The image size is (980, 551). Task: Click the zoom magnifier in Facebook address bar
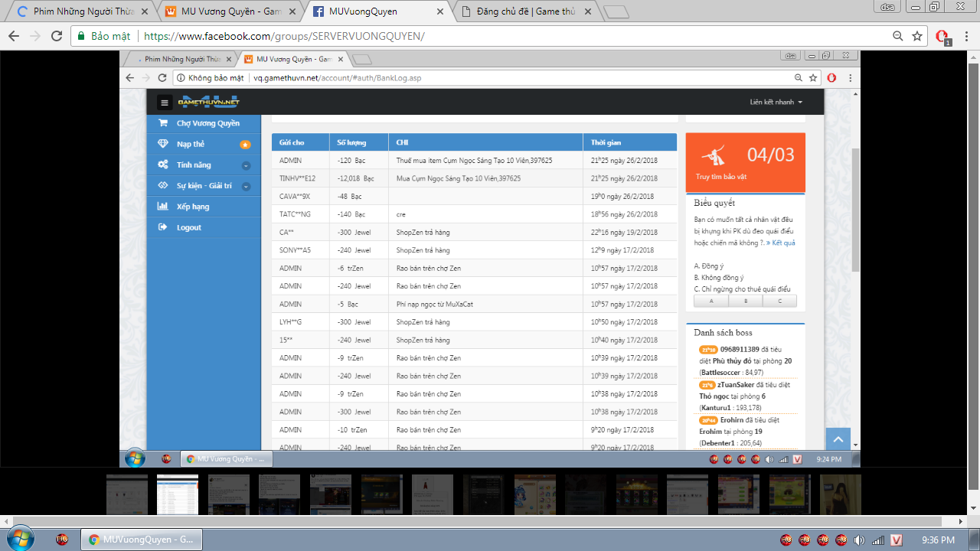(898, 36)
